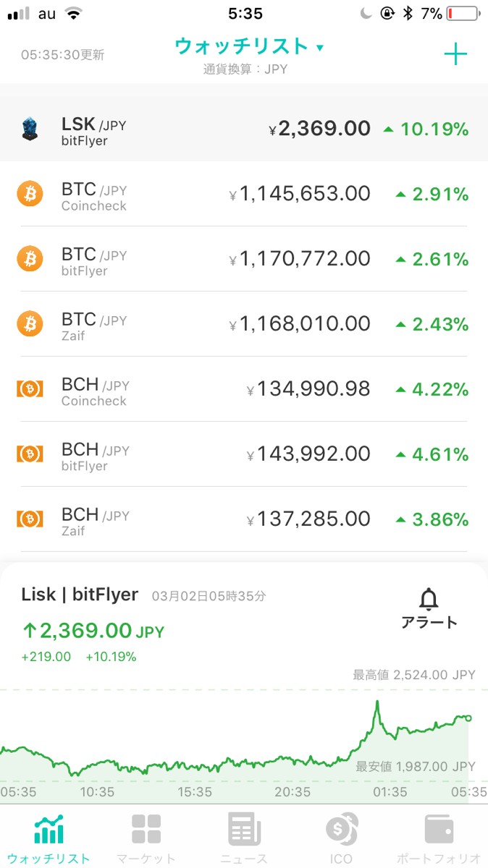
Task: Tap Bitcoin icon for the BTC bitFlyer row
Action: 30,259
